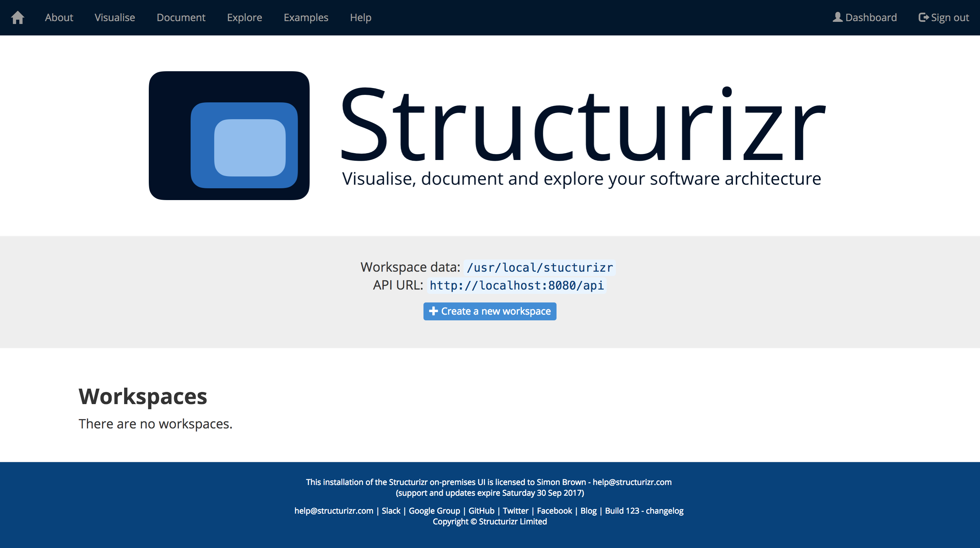Click the 'Workspace data:' label
This screenshot has width=980, height=548.
pos(410,267)
